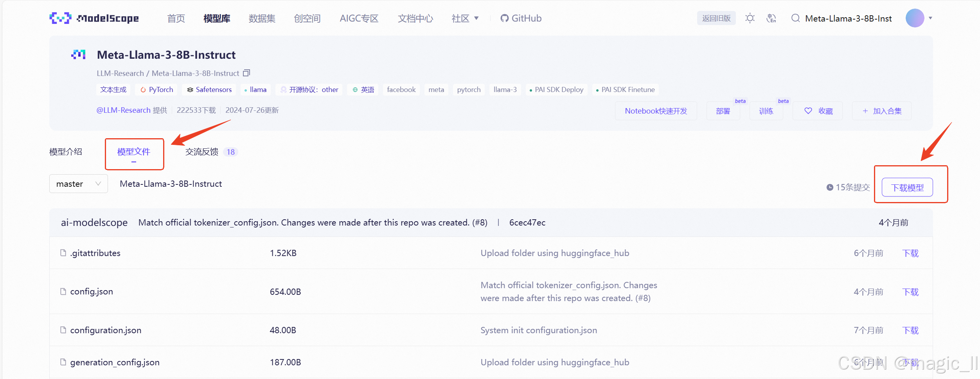Open the 创空间 nav item
Viewport: 980px width, 379px height.
click(x=307, y=18)
